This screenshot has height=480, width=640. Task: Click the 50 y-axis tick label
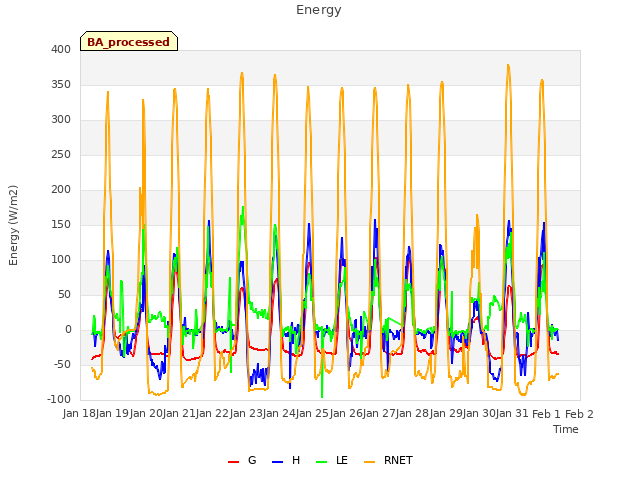tap(64, 295)
